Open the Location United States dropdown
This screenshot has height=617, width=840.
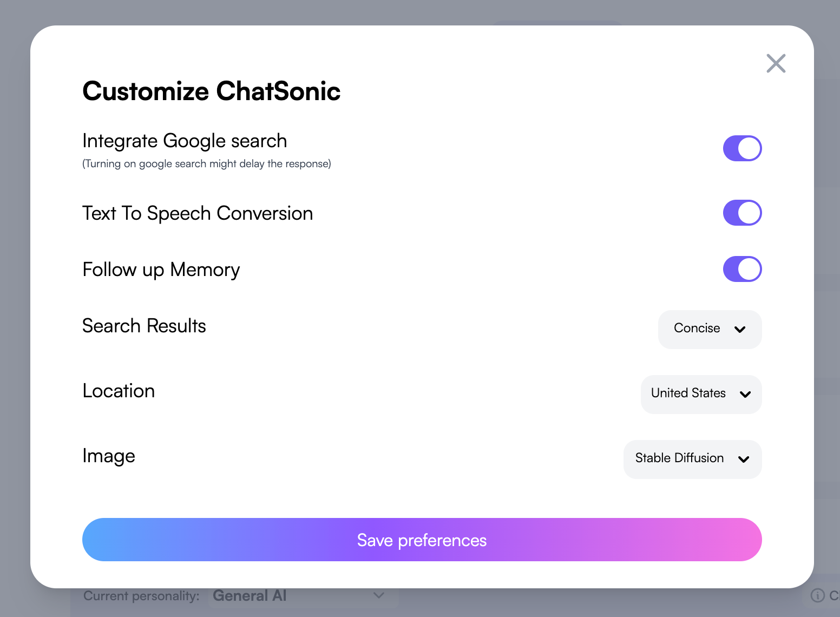(x=700, y=394)
